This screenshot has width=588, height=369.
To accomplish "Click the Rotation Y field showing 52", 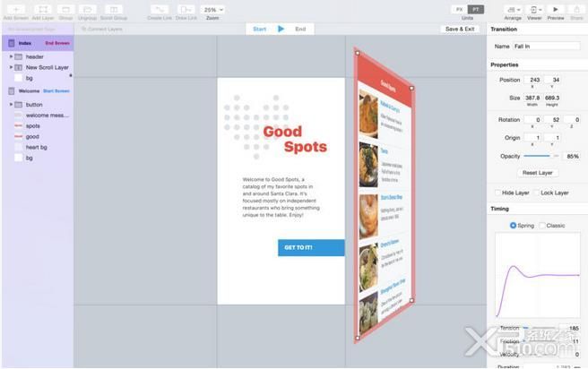I will click(552, 119).
